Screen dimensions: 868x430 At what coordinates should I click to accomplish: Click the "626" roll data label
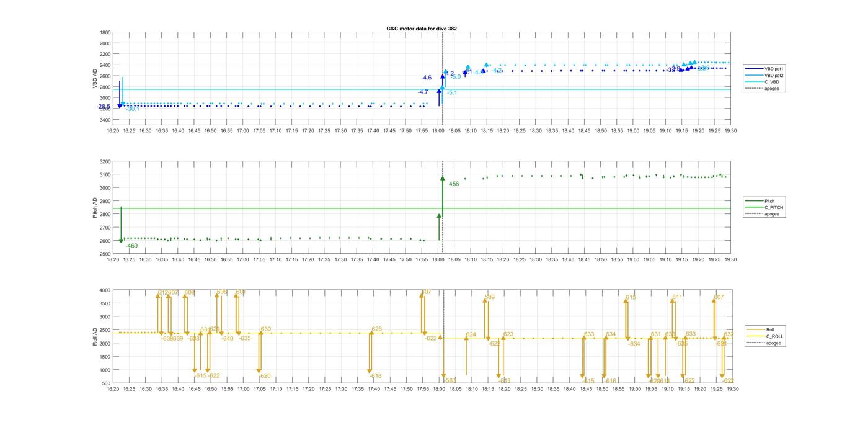tap(377, 329)
